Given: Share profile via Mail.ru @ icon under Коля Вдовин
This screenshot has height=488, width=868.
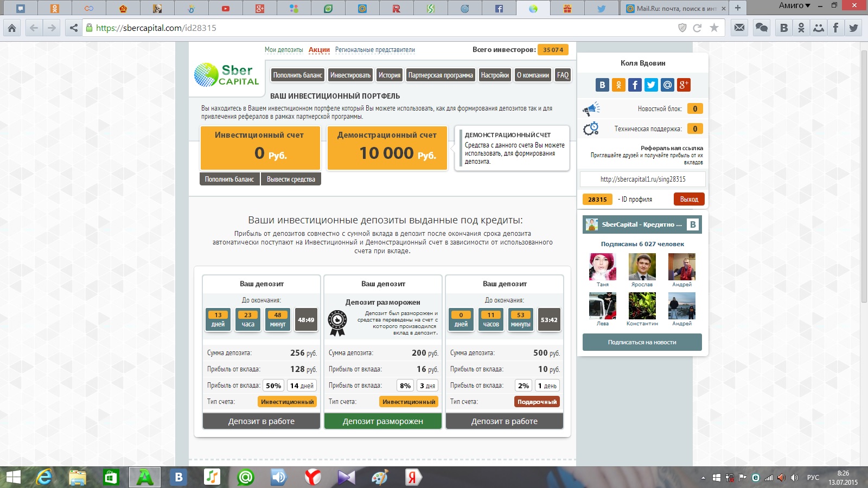Looking at the screenshot, I should (667, 85).
